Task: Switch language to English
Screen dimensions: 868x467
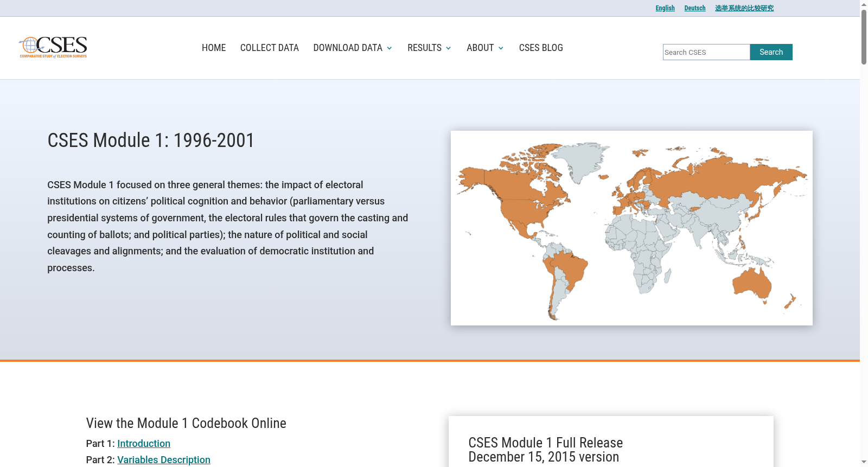Action: (665, 8)
